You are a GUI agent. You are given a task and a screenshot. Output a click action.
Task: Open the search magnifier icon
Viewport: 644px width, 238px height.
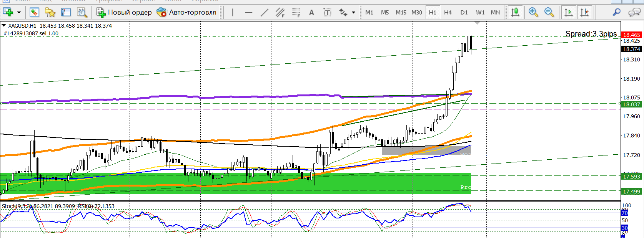click(616, 12)
